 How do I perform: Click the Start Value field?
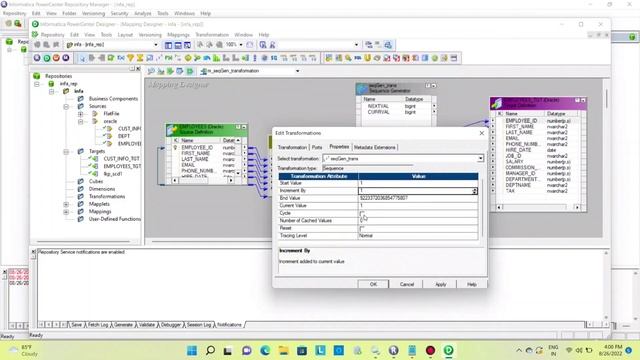pos(418,183)
